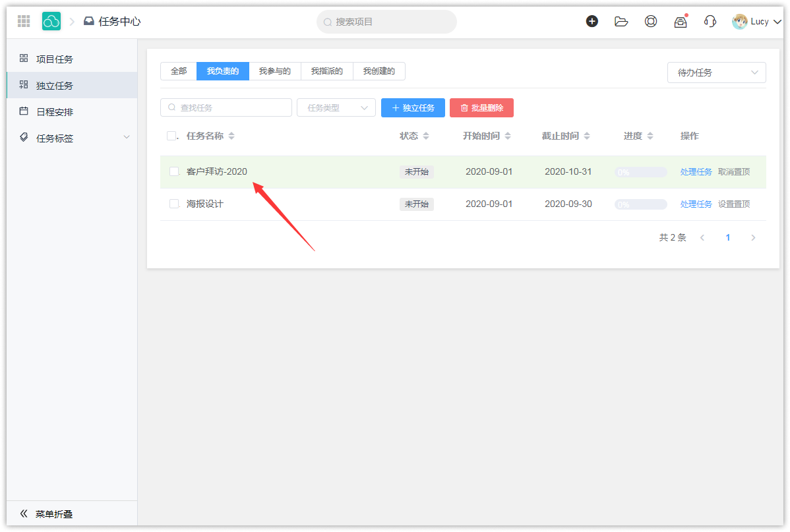Open the folder icon in top bar
Viewport: 790px width, 532px height.
tap(621, 21)
